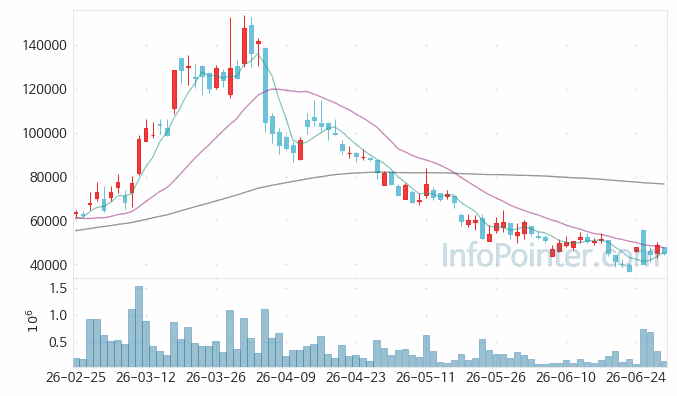Click the 26-02-25 date label
Viewport: 677px width, 396px height.
[x=76, y=377]
